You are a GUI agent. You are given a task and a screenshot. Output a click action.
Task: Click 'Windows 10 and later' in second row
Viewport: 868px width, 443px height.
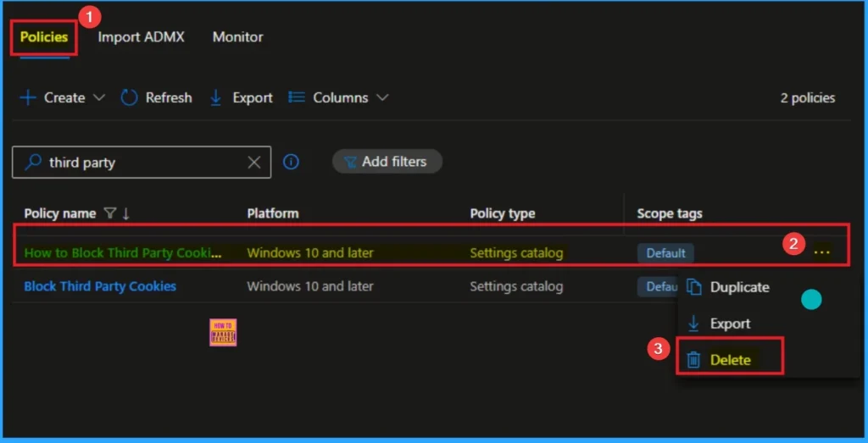[x=310, y=286]
